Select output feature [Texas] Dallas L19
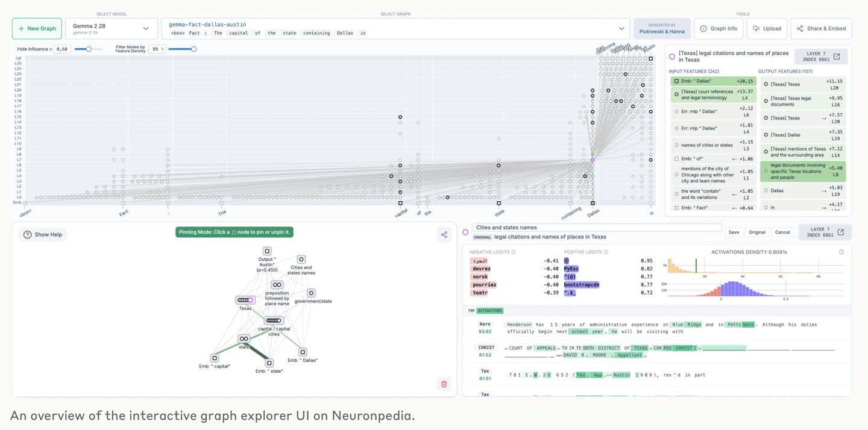The width and height of the screenshot is (868, 430). coord(803,135)
